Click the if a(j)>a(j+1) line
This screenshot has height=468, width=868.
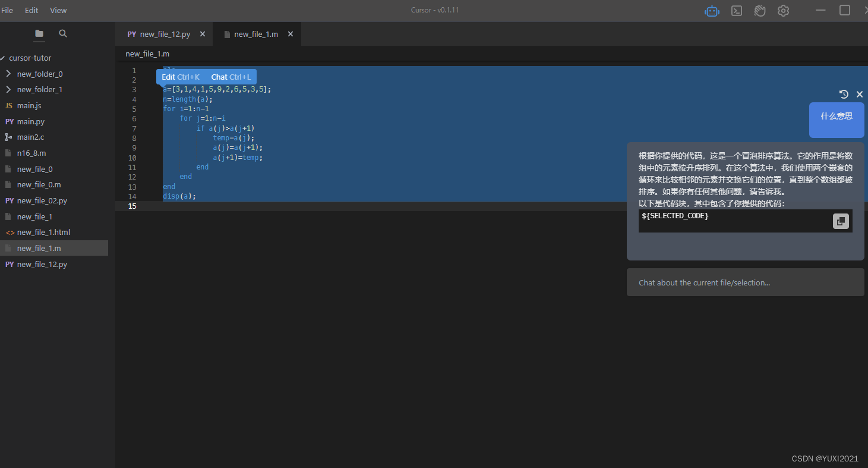[226, 128]
